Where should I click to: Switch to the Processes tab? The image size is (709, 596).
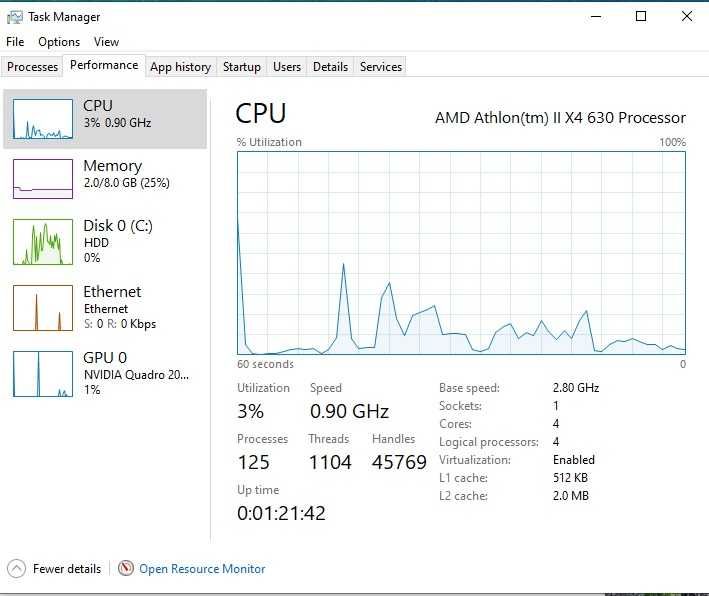pyautogui.click(x=33, y=67)
